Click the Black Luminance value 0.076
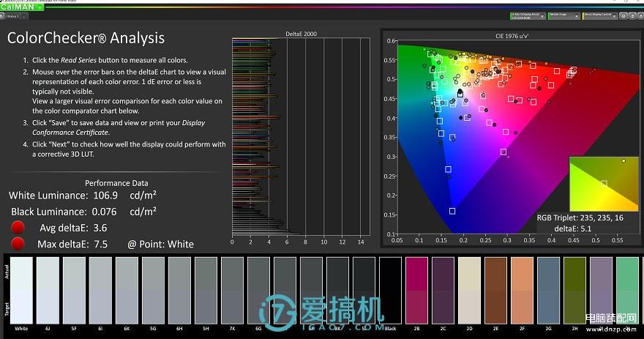Screen dimensions: 644x339 click(104, 212)
